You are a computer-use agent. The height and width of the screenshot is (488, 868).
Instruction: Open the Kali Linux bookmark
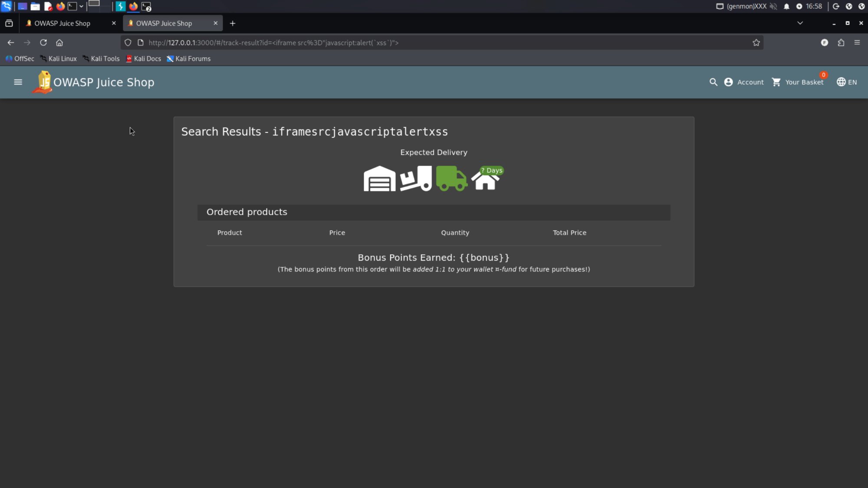coord(58,59)
